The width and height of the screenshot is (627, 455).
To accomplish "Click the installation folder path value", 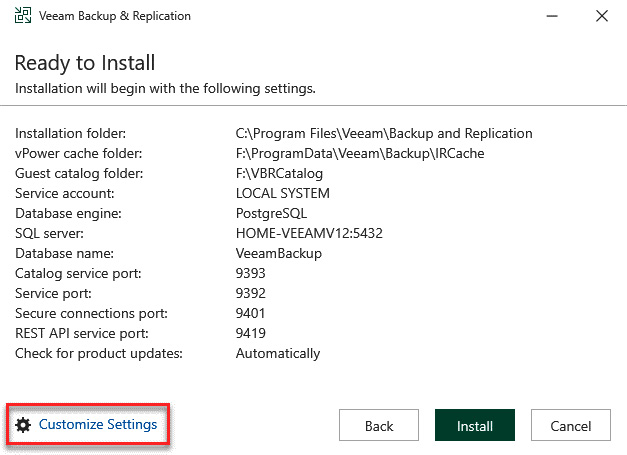I will pos(384,133).
